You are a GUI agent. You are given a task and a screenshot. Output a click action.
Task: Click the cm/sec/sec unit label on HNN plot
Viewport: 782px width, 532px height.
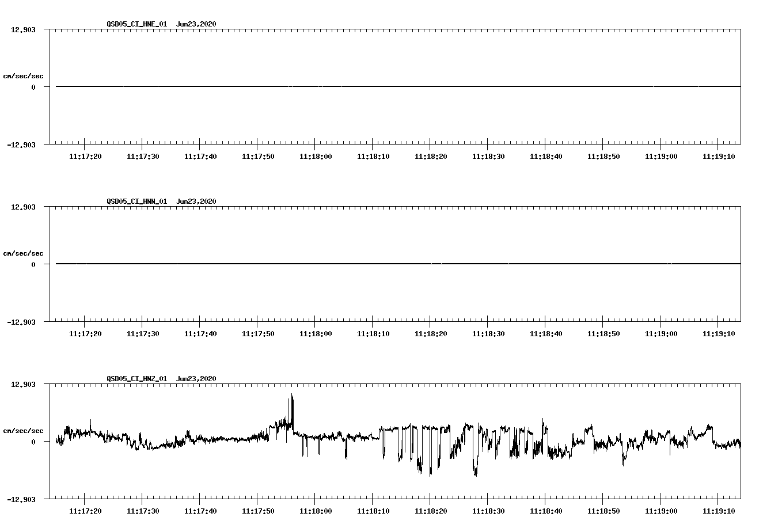(x=23, y=253)
